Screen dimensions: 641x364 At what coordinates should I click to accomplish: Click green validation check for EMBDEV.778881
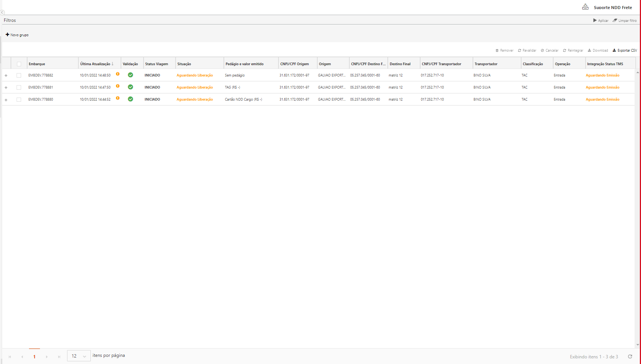click(x=130, y=87)
